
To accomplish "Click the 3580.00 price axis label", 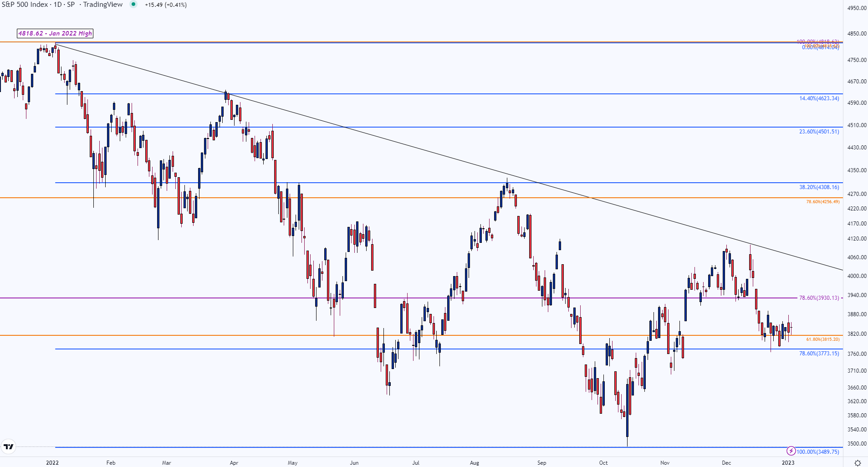I will pos(857,416).
